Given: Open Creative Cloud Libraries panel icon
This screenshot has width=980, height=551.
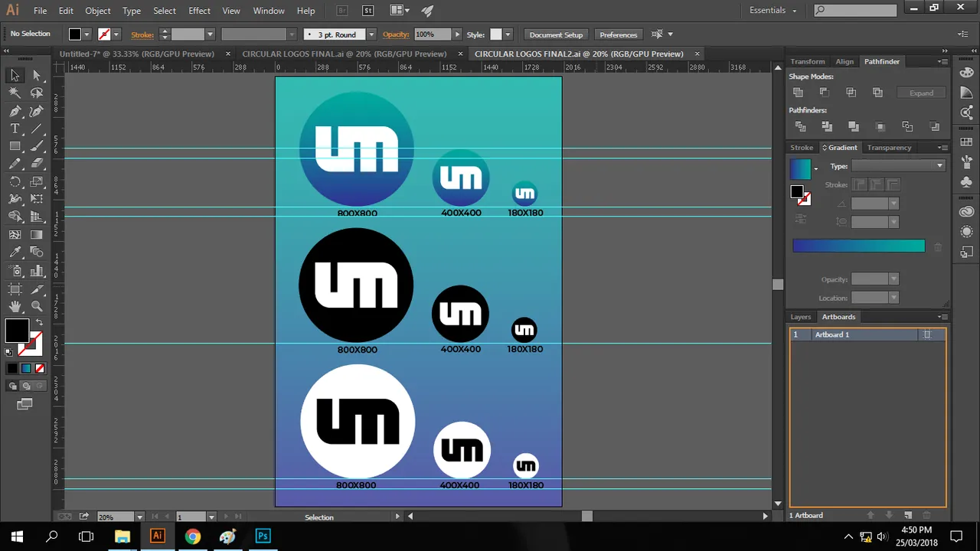Looking at the screenshot, I should coord(967,212).
